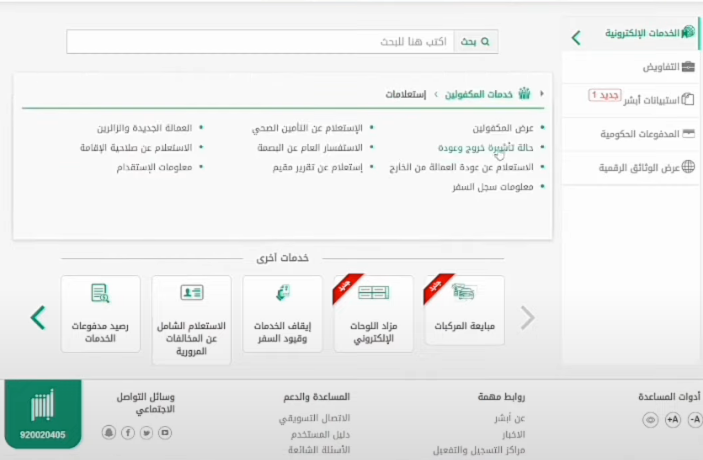Image resolution: width=703 pixels, height=460 pixels.
Task: Open مراكز التسجيل والتفعيل footer link
Action: point(479,450)
